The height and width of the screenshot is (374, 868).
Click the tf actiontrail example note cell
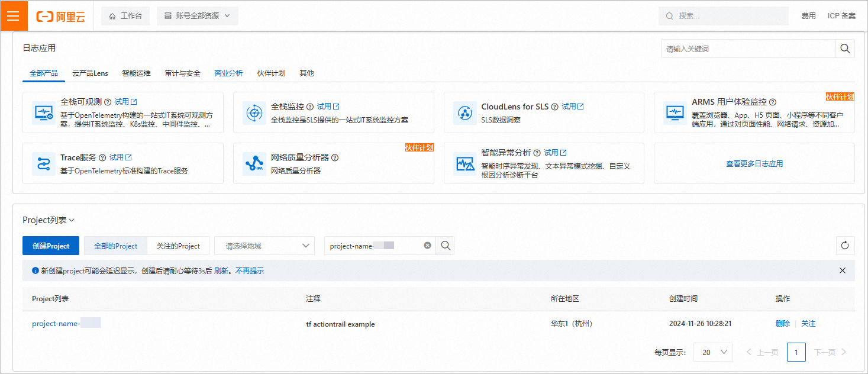point(340,324)
